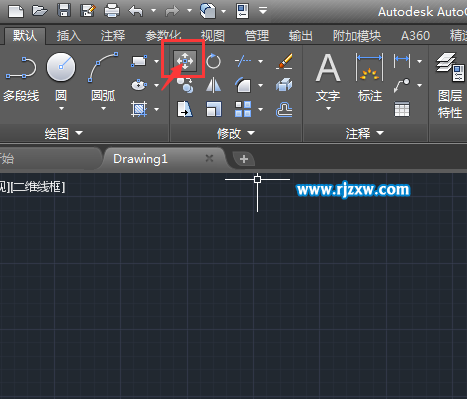Open the Layer Properties (图层特性) panel
Screen dimensions: 467x399
coord(450,86)
